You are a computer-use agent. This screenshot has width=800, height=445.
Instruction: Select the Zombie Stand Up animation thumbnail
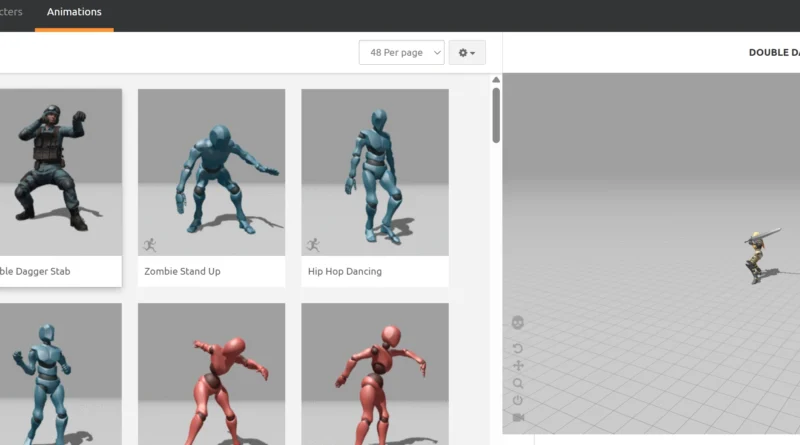(x=211, y=172)
